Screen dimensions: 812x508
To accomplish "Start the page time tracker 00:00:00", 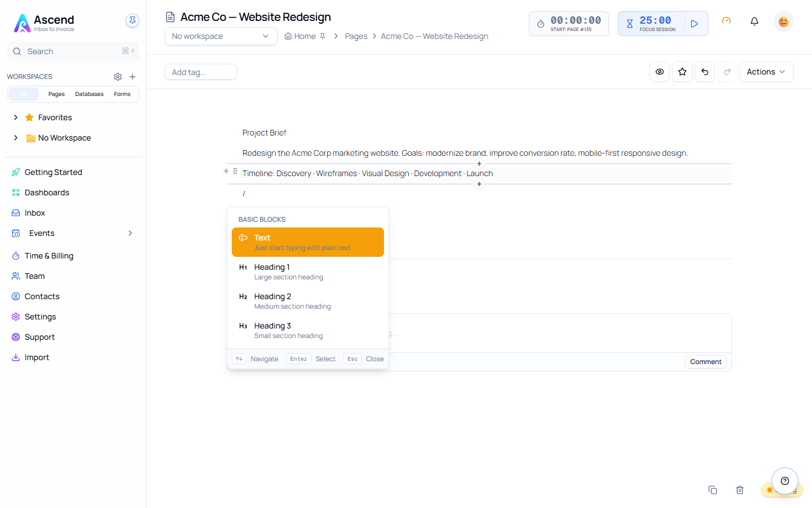I will tap(568, 24).
